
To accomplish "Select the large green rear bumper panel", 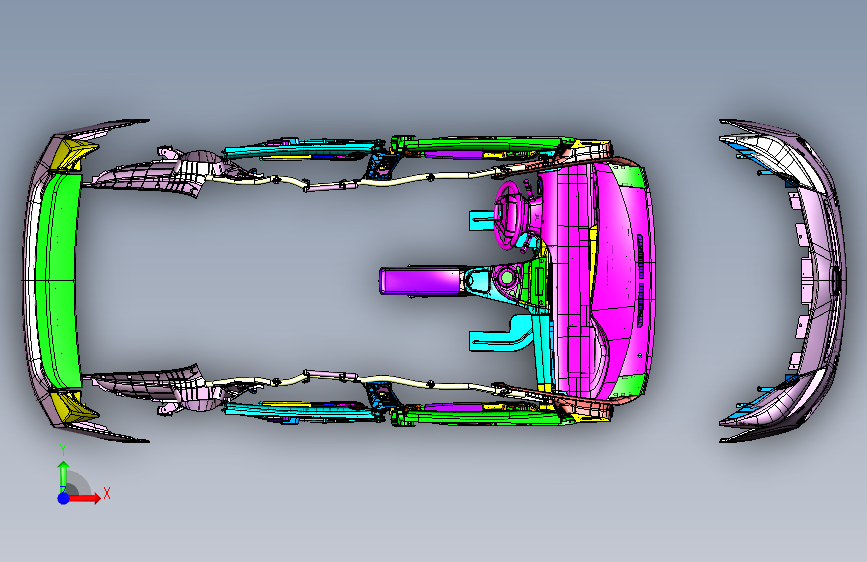I will (58, 280).
